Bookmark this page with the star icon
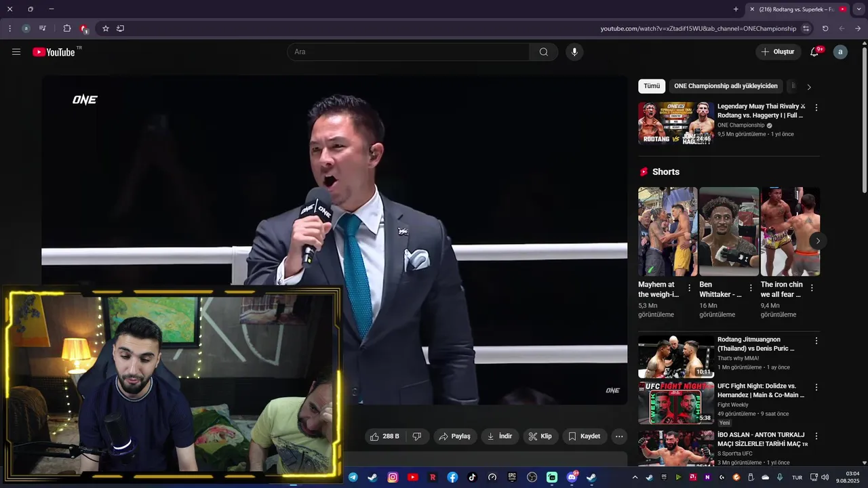The image size is (868, 488). [x=106, y=28]
